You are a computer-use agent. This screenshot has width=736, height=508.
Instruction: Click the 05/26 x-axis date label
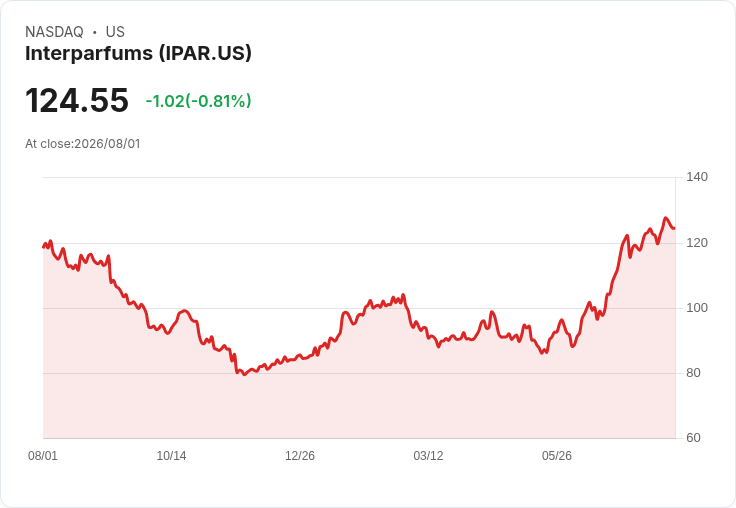click(557, 456)
